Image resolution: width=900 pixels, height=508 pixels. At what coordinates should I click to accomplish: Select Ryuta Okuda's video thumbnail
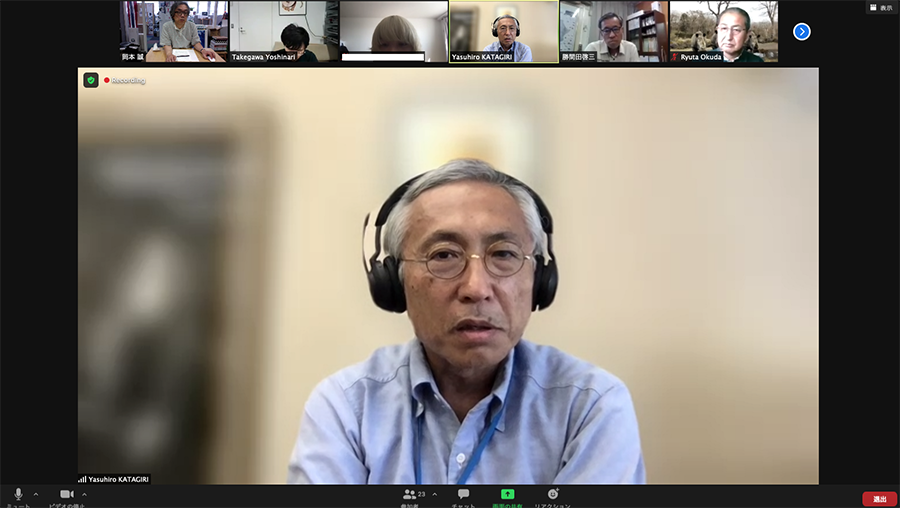723,31
